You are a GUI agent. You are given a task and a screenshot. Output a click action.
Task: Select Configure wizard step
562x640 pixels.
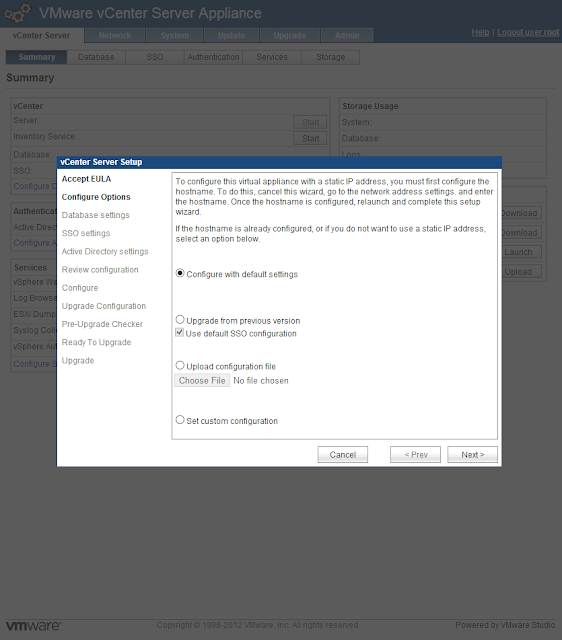[80, 288]
